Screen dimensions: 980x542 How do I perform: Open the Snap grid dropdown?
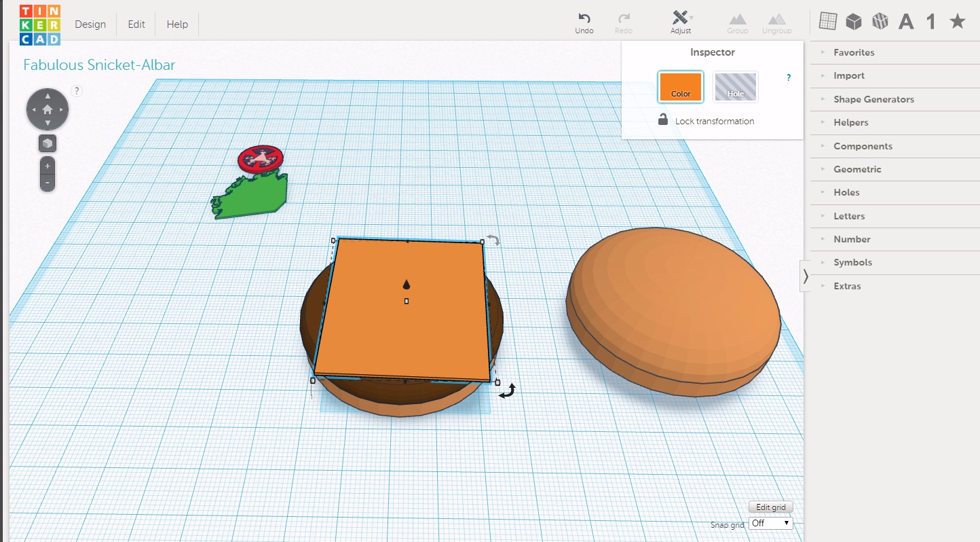coord(770,523)
